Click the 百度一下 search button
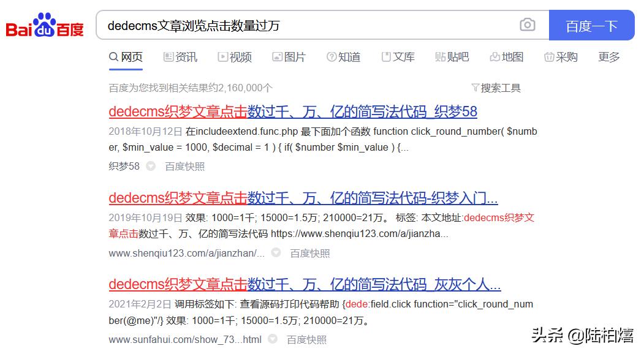 pos(592,25)
